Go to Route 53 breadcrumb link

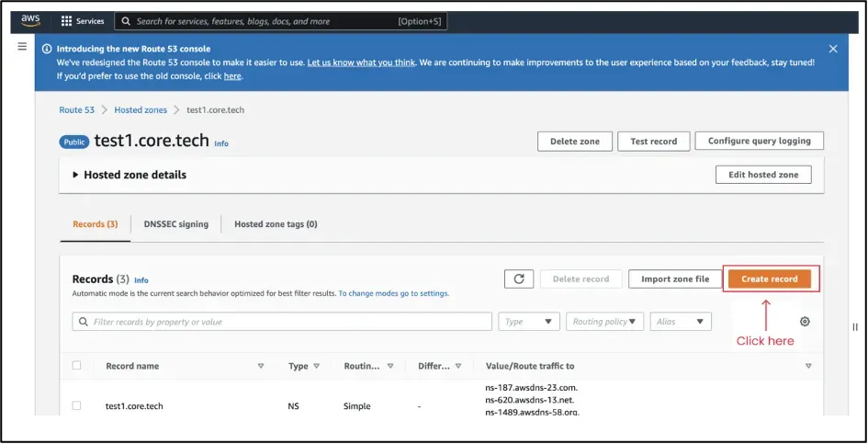click(77, 109)
